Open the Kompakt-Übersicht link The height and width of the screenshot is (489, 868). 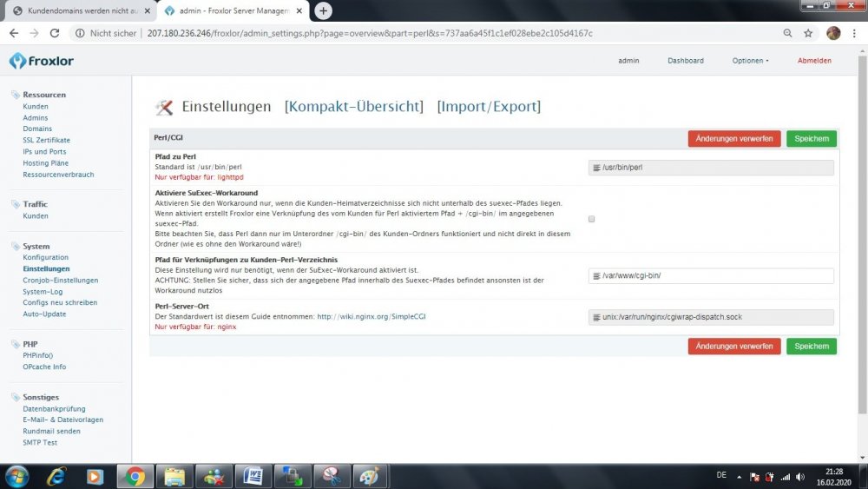coord(354,107)
